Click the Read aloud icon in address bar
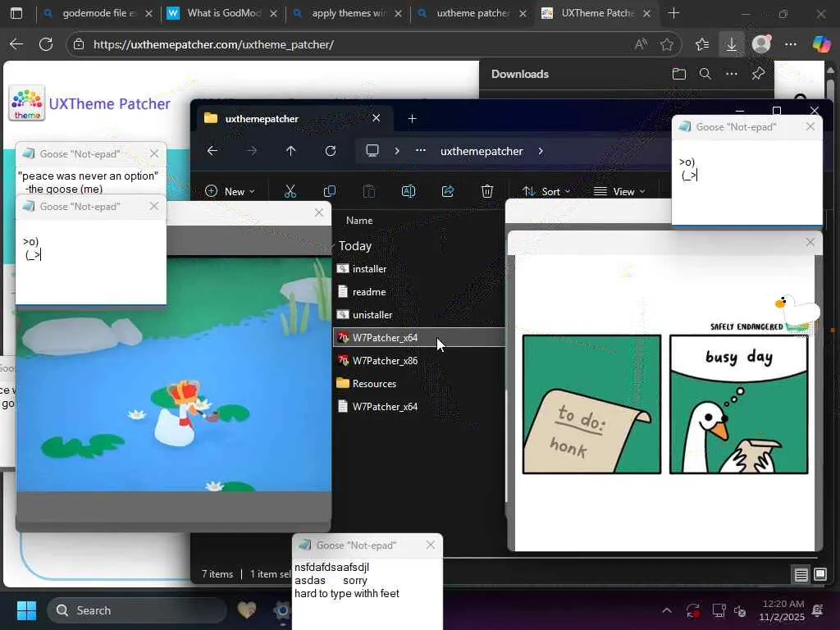Viewport: 840px width, 630px height. [641, 44]
